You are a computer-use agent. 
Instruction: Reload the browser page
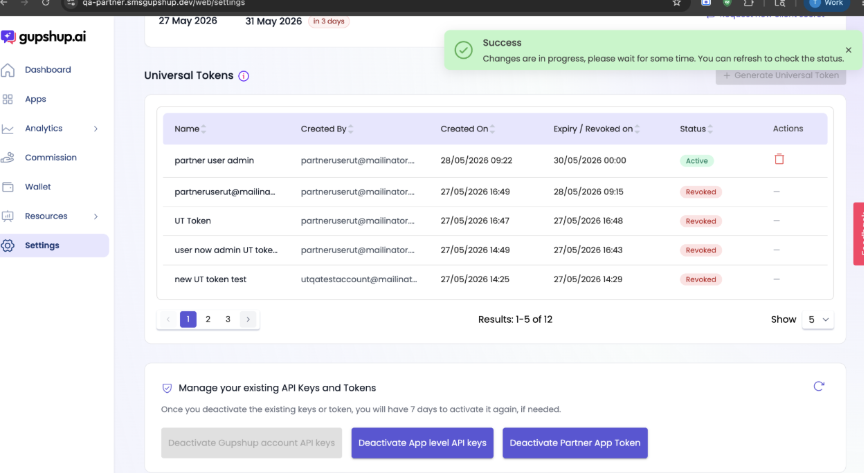(46, 3)
